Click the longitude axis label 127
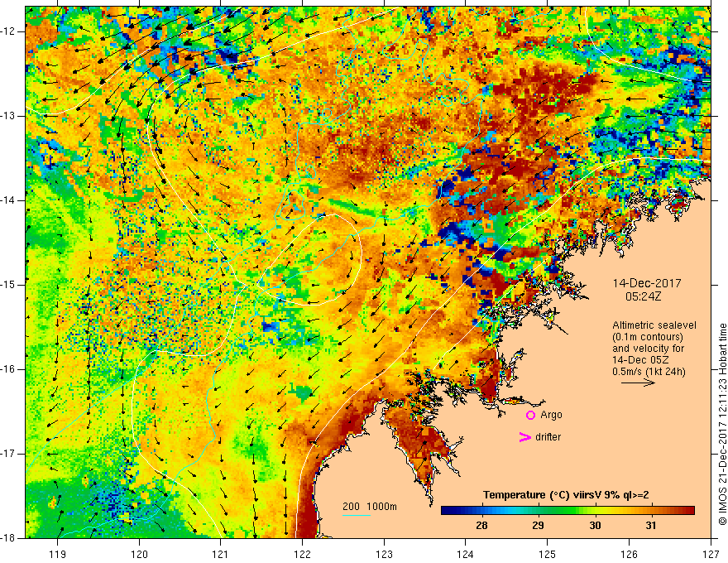 pyautogui.click(x=711, y=554)
